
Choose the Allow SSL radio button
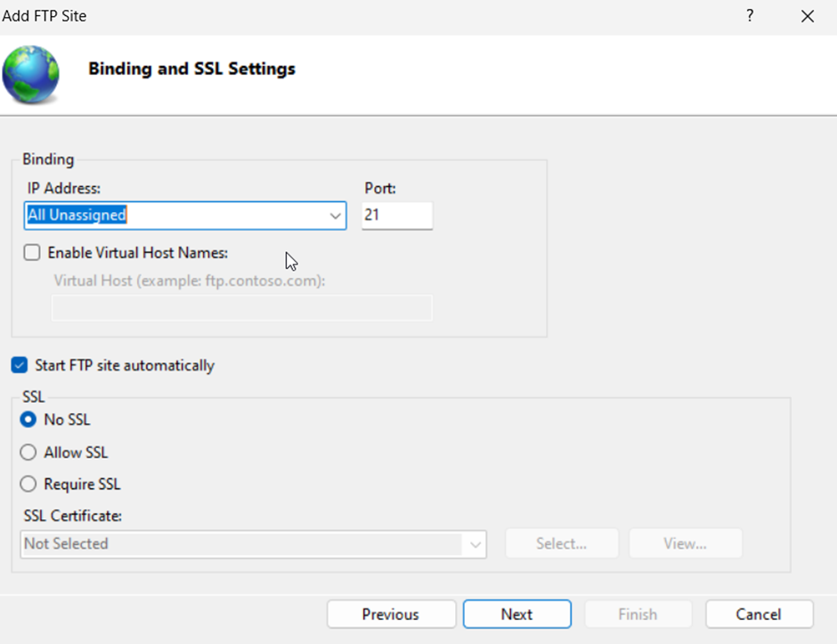tap(28, 452)
